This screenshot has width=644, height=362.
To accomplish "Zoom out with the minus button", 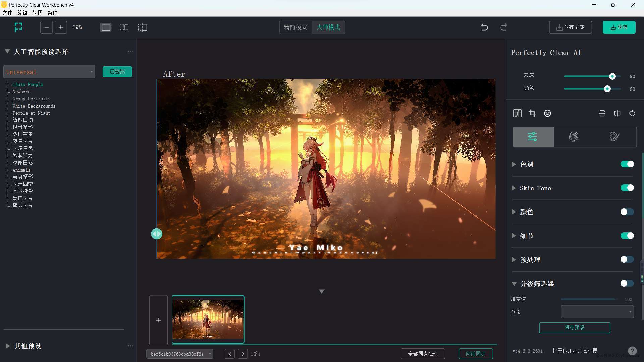I will click(46, 27).
